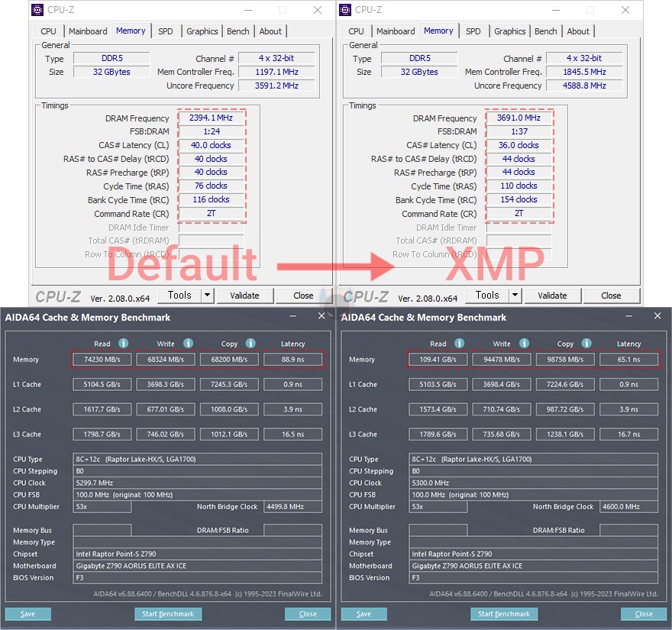
Task: Click the Write info icon in right AIDA64 window
Action: click(x=524, y=344)
